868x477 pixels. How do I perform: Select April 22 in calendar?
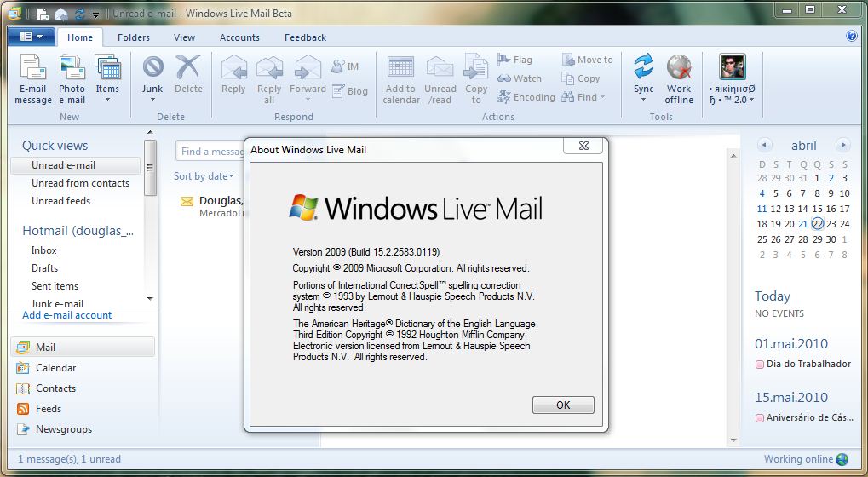coord(818,223)
